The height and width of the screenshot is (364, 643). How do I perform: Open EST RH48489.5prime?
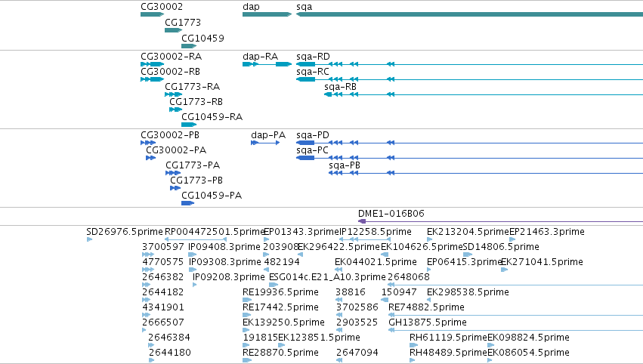(448, 353)
